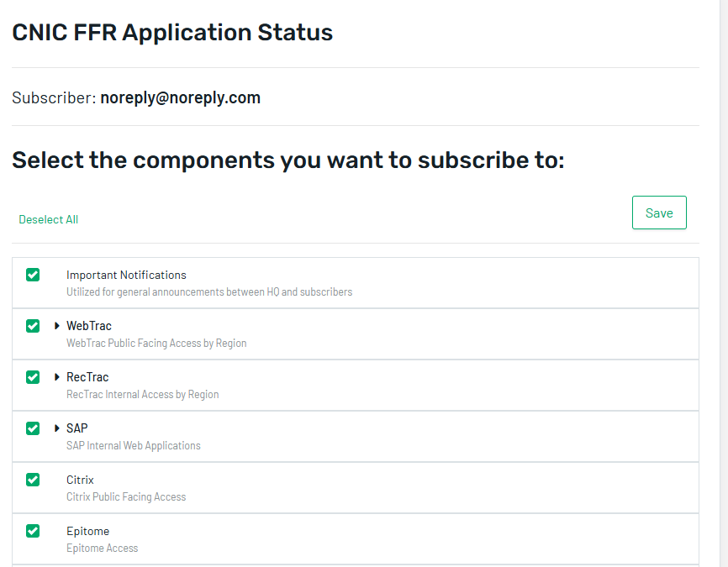Uncheck the Important Notifications checkbox
The height and width of the screenshot is (567, 728).
coord(33,275)
